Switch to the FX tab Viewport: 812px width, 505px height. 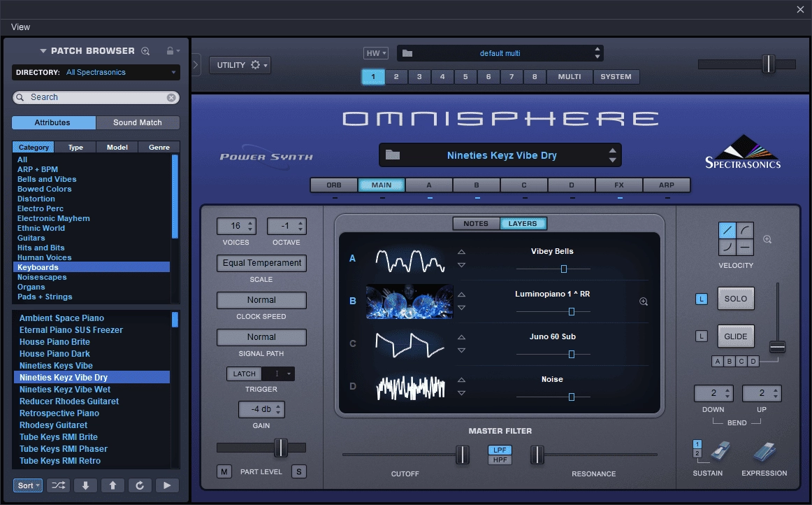pos(619,185)
